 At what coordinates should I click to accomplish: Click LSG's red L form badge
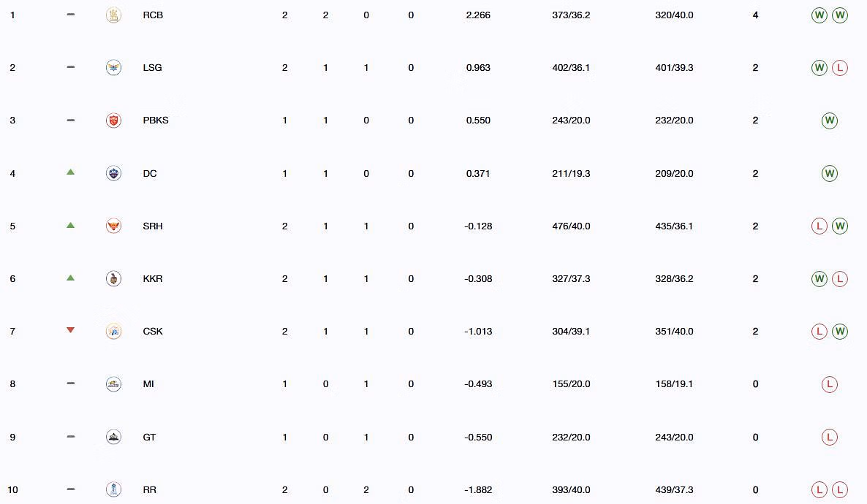click(x=840, y=68)
